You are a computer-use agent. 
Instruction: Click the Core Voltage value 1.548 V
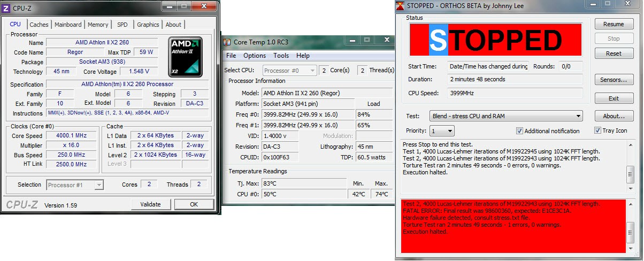pos(139,71)
